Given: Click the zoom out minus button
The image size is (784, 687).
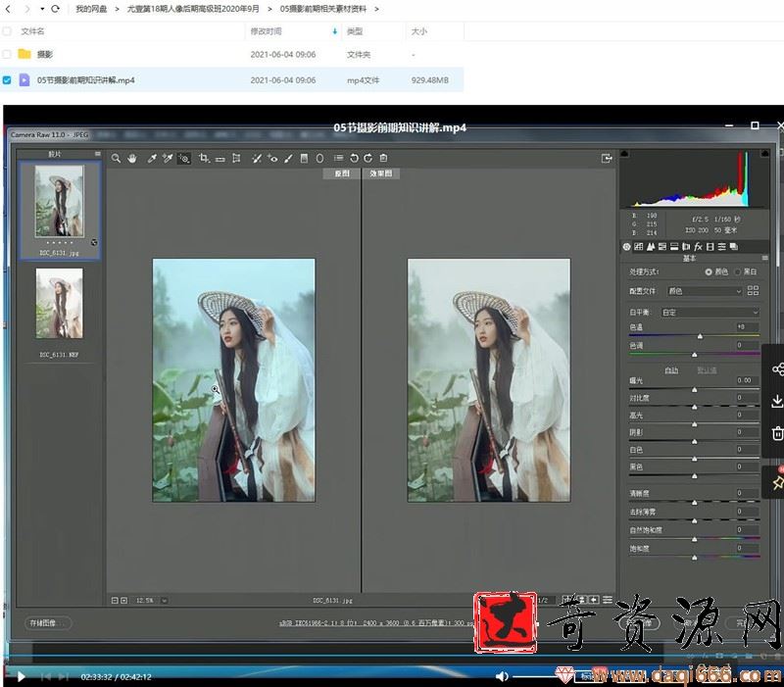Looking at the screenshot, I should pos(115,601).
